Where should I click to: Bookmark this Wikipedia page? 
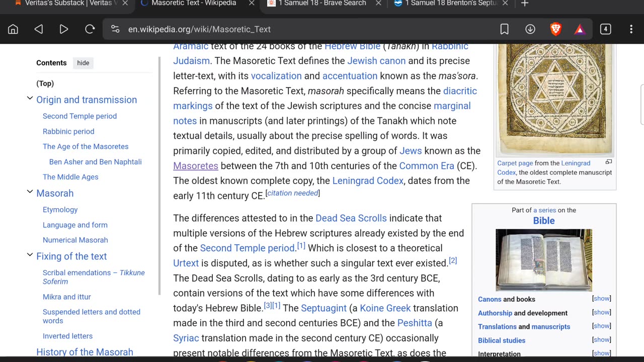click(x=504, y=29)
